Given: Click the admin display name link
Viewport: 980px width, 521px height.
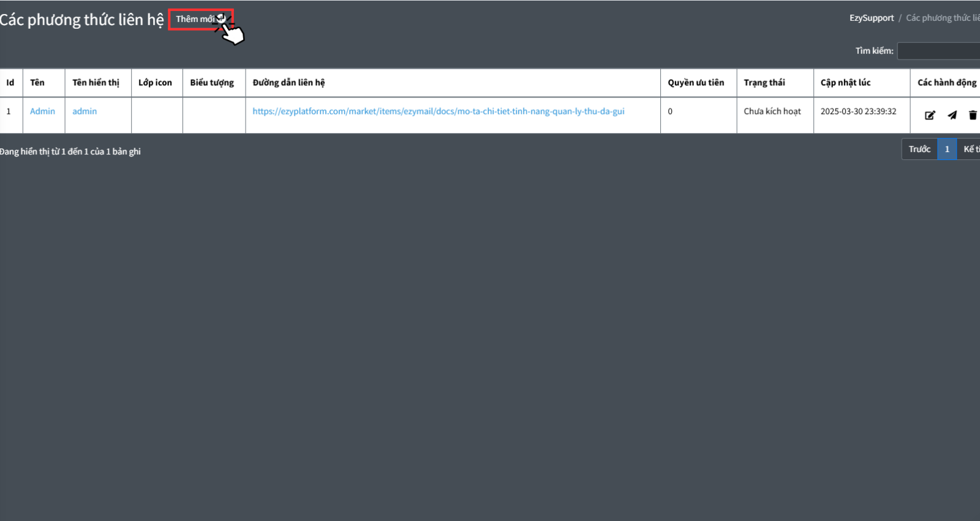Looking at the screenshot, I should click(85, 112).
